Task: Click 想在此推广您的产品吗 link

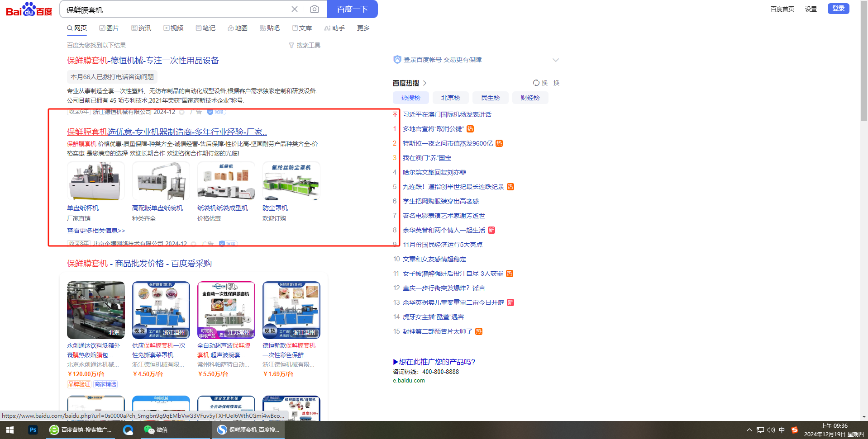Action: point(434,362)
